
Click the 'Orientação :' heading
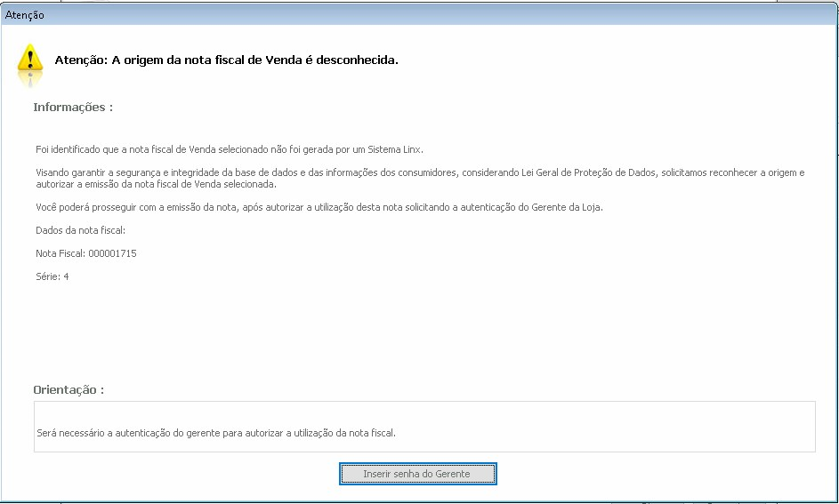[69, 389]
